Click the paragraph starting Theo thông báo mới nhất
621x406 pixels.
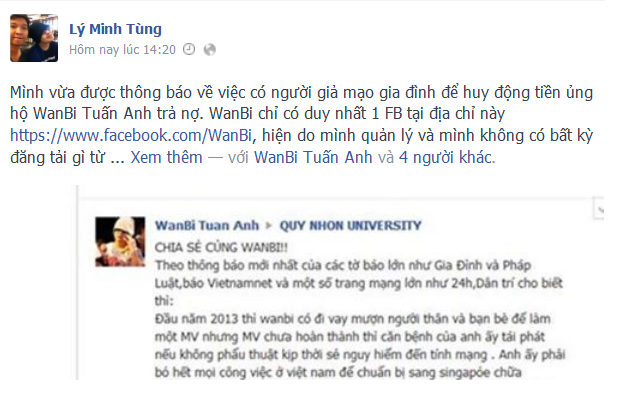click(358, 283)
